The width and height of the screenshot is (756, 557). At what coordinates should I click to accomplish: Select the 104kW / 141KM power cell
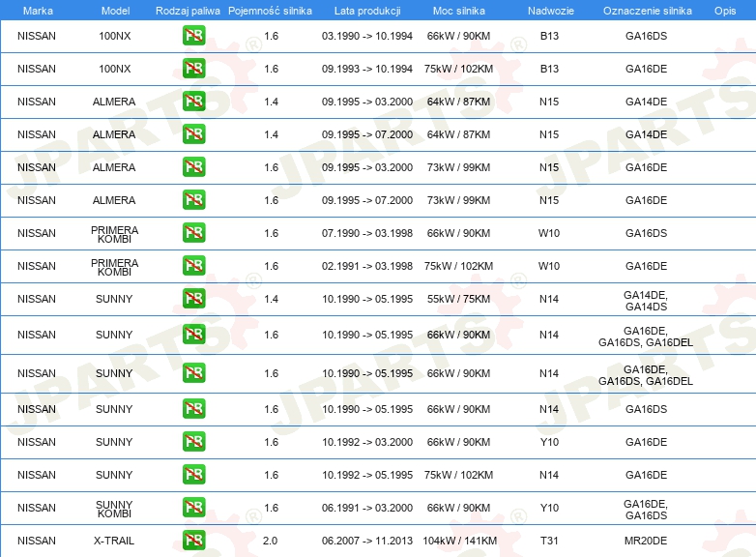tap(460, 541)
